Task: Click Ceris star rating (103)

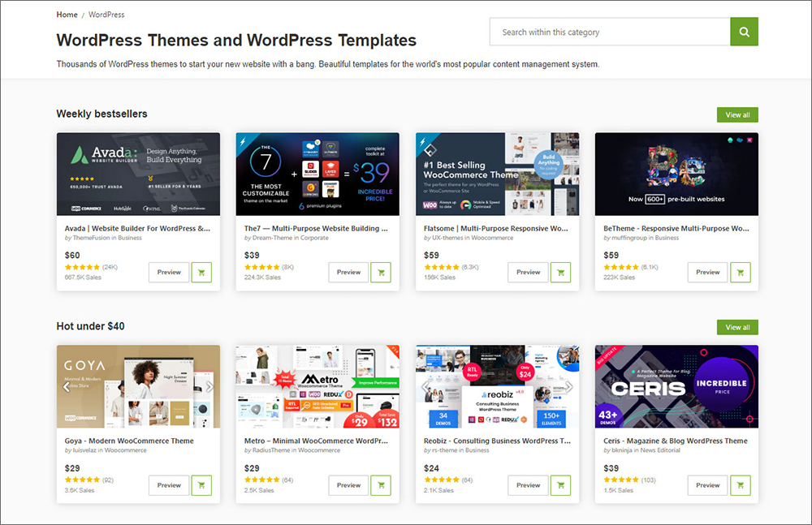Action: (621, 480)
